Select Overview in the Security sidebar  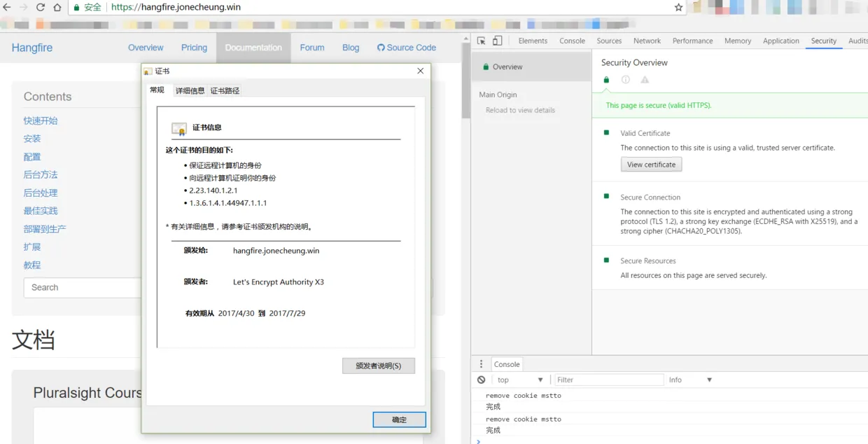(531, 67)
